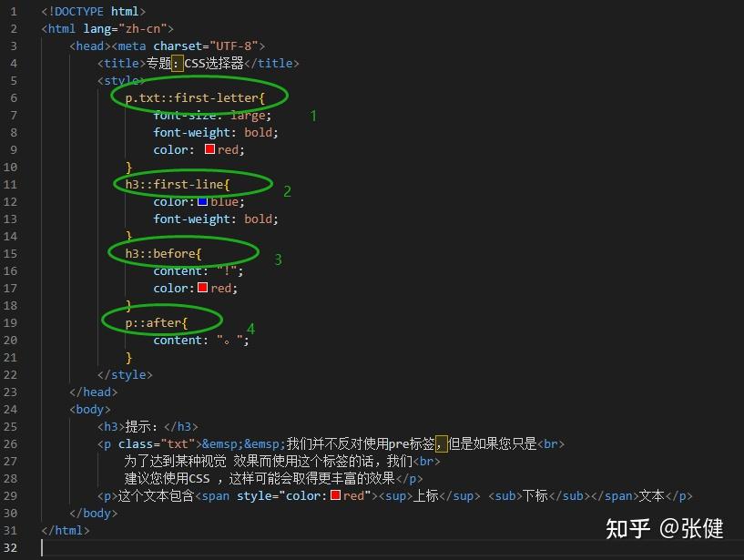Click the red color swatch on line 17
744x560 pixels.
point(202,287)
